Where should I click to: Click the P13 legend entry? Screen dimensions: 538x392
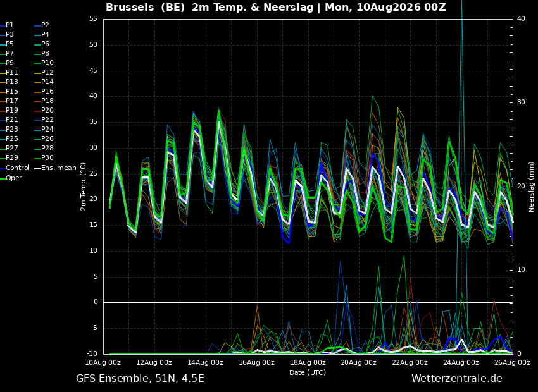[x=9, y=82]
